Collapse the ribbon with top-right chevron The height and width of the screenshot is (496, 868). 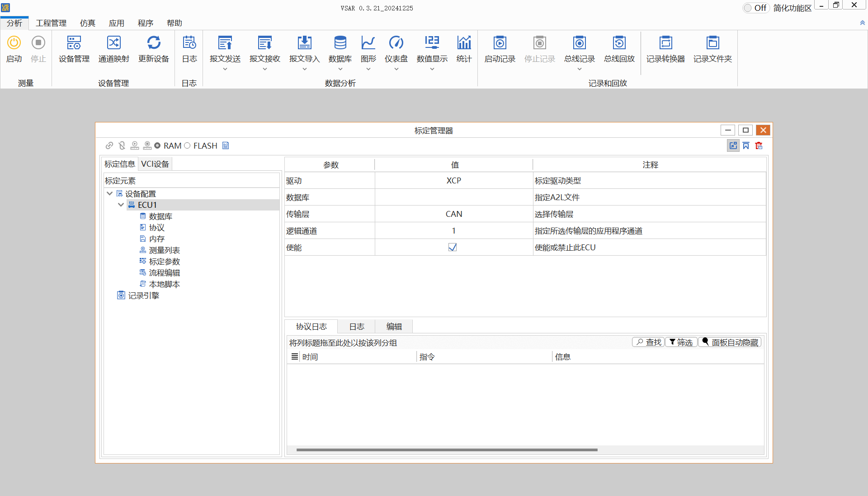(862, 23)
